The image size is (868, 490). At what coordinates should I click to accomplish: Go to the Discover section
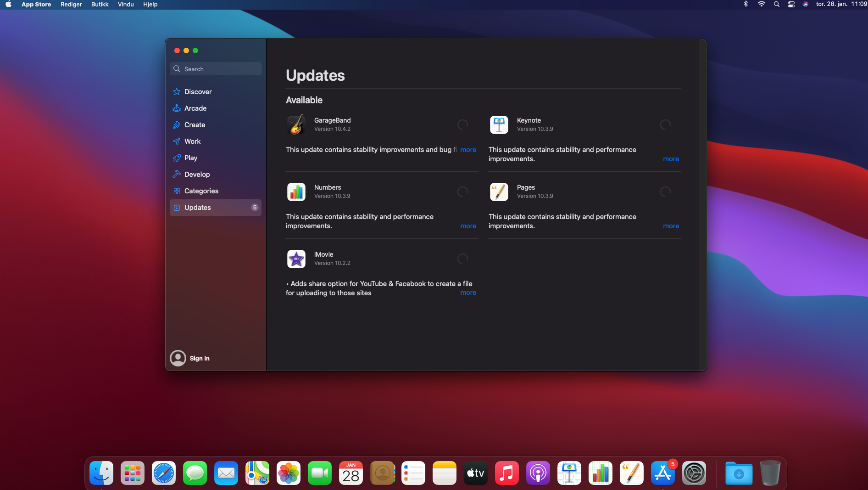click(216, 92)
